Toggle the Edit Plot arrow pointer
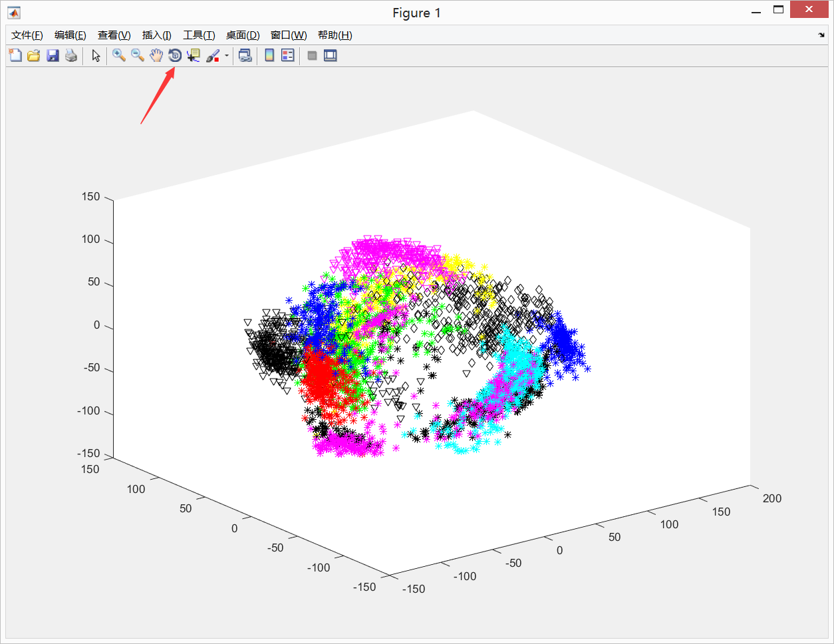The width and height of the screenshot is (834, 644). point(96,56)
